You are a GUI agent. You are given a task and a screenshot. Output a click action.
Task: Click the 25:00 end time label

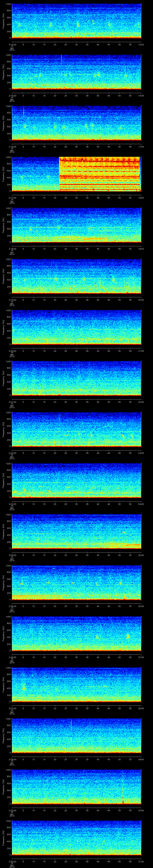coord(141,555)
